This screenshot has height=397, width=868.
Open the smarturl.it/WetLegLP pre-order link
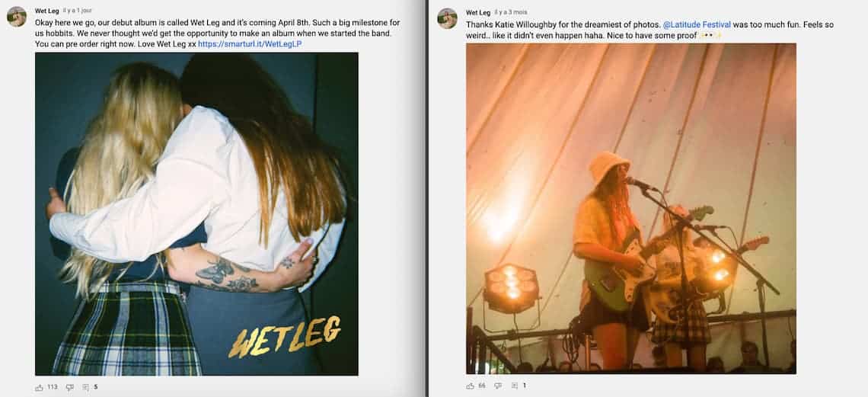(250, 43)
